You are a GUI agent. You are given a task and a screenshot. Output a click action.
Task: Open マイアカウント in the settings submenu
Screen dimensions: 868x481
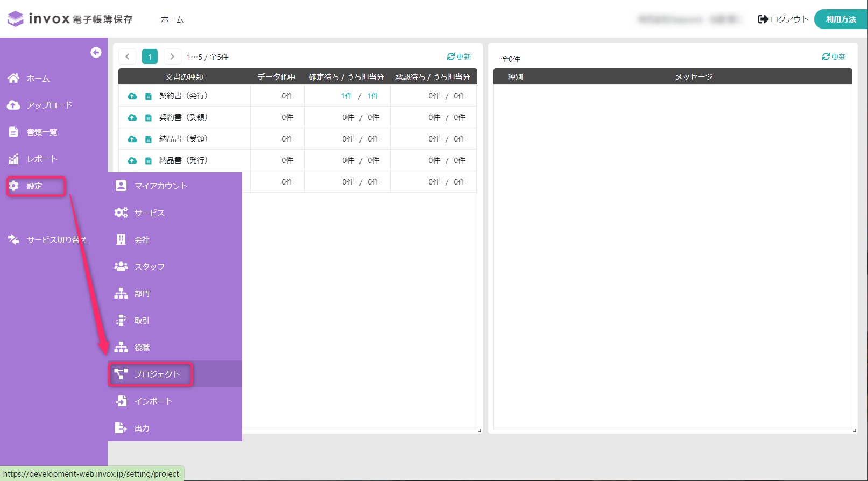tap(160, 186)
